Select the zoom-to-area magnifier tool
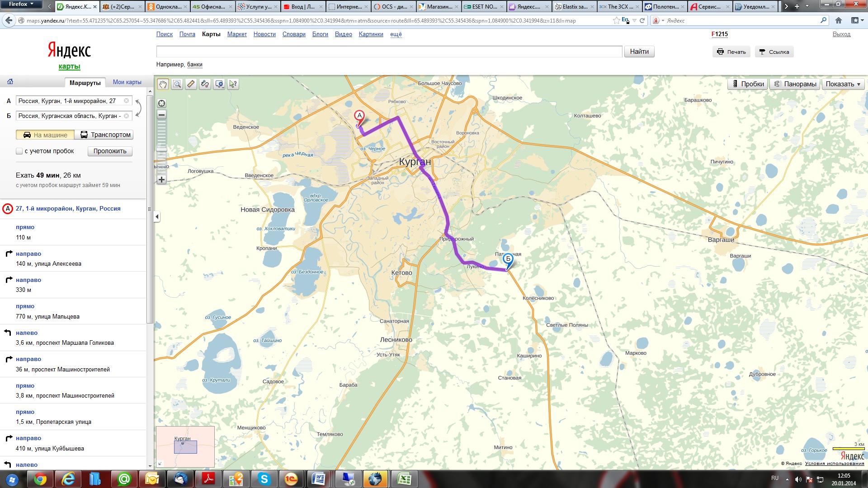The width and height of the screenshot is (868, 488). (x=177, y=84)
